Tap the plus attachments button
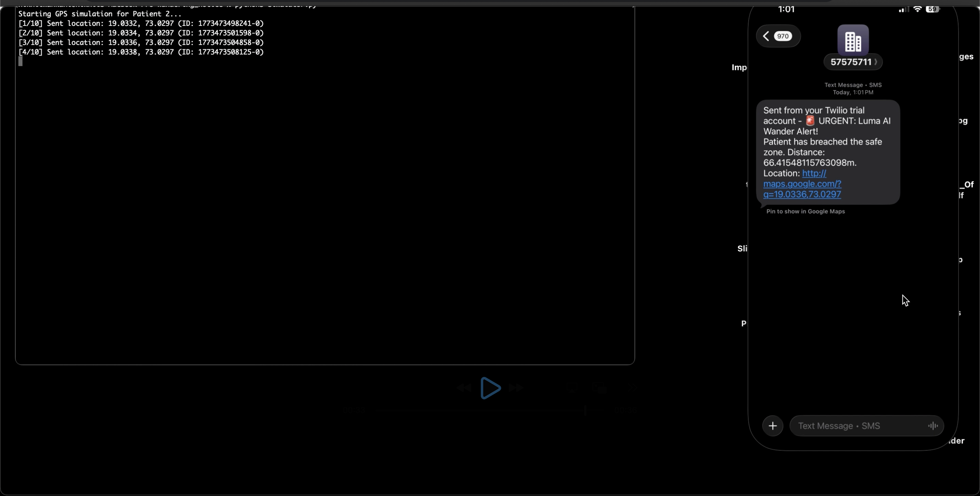This screenshot has width=980, height=496. (773, 426)
